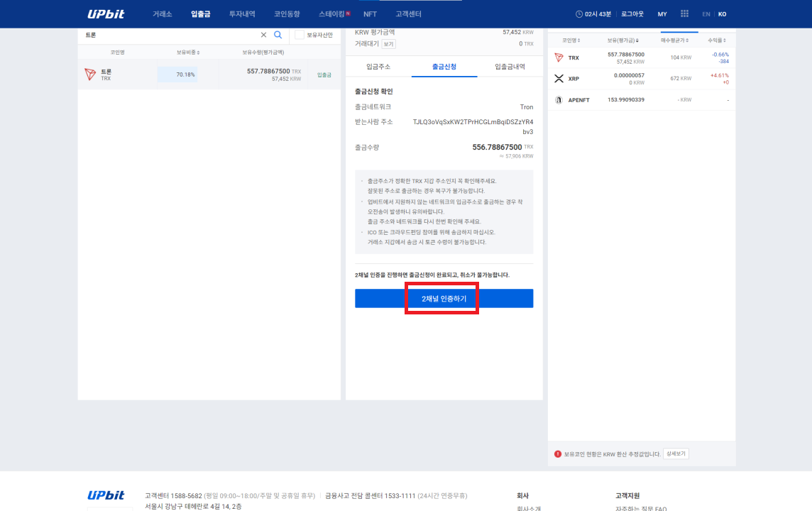
Task: Click the 556.78867500 withdrawal amount
Action: pyautogui.click(x=497, y=148)
